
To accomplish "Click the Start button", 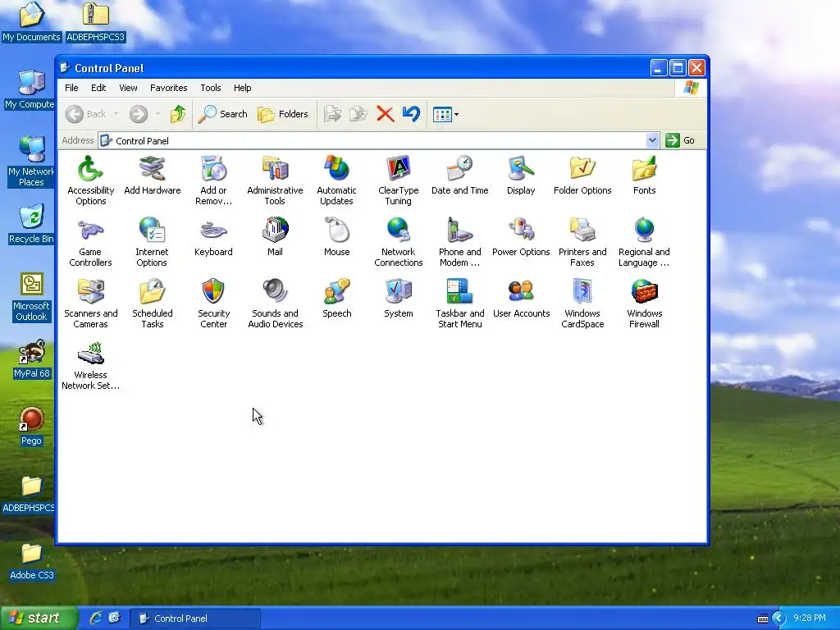I will [x=38, y=618].
